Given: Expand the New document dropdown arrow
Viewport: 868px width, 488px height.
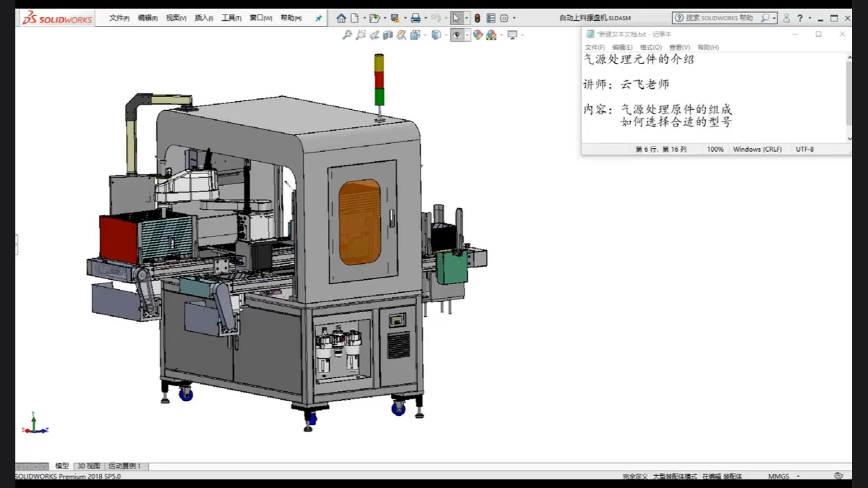Looking at the screenshot, I should [364, 18].
